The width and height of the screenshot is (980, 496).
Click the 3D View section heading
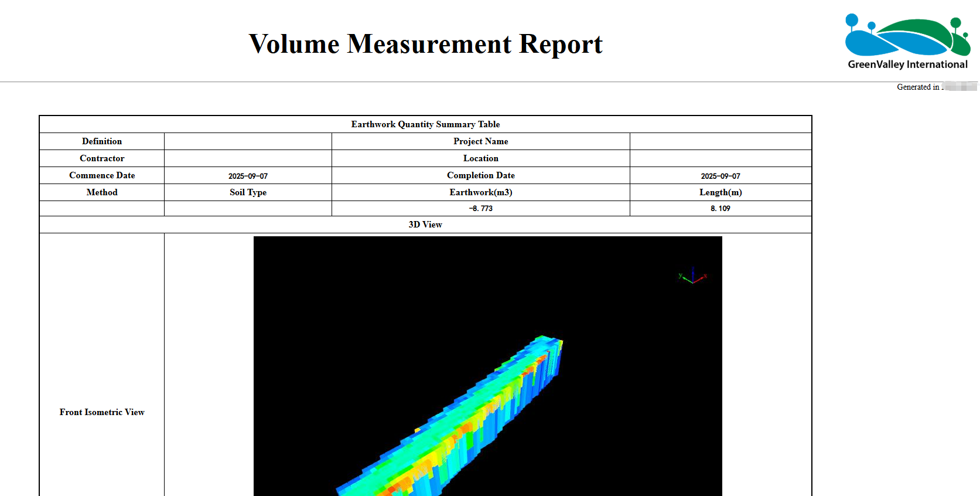coord(425,225)
